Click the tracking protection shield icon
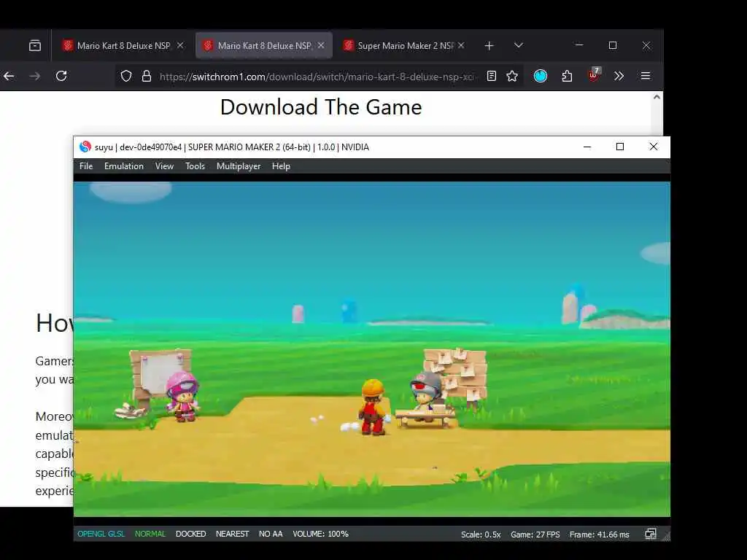This screenshot has height=560, width=747. [x=125, y=76]
